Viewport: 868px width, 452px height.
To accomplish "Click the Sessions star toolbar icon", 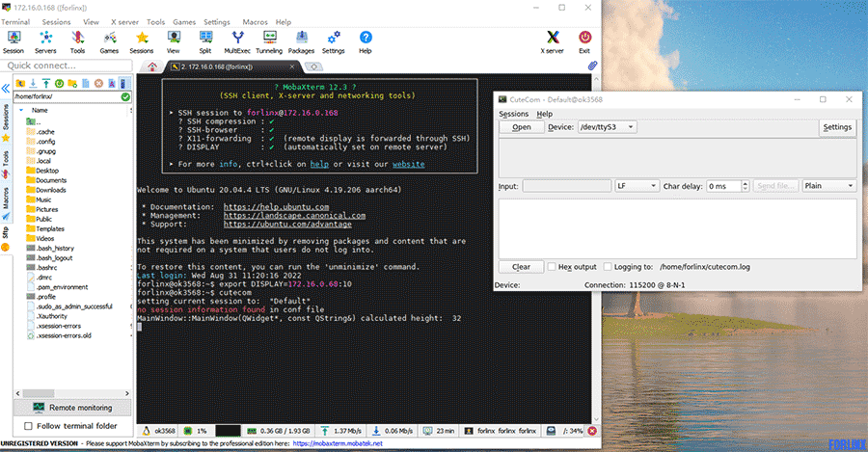I will pyautogui.click(x=142, y=42).
